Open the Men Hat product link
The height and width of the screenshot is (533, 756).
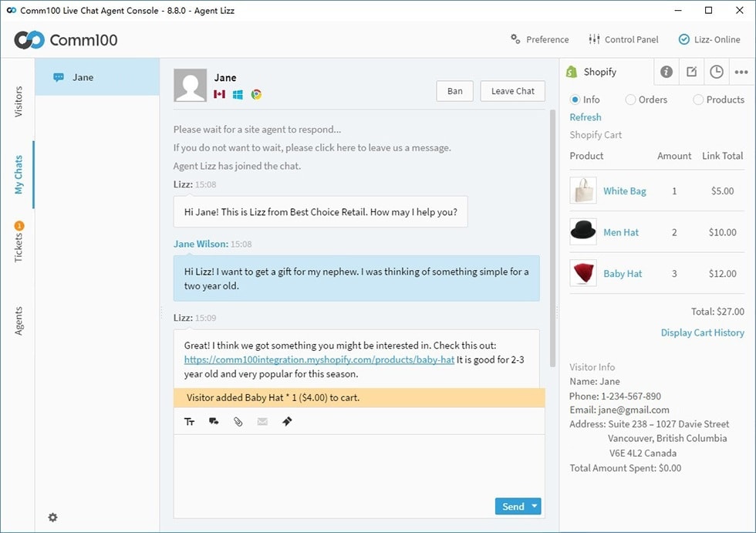click(x=620, y=232)
